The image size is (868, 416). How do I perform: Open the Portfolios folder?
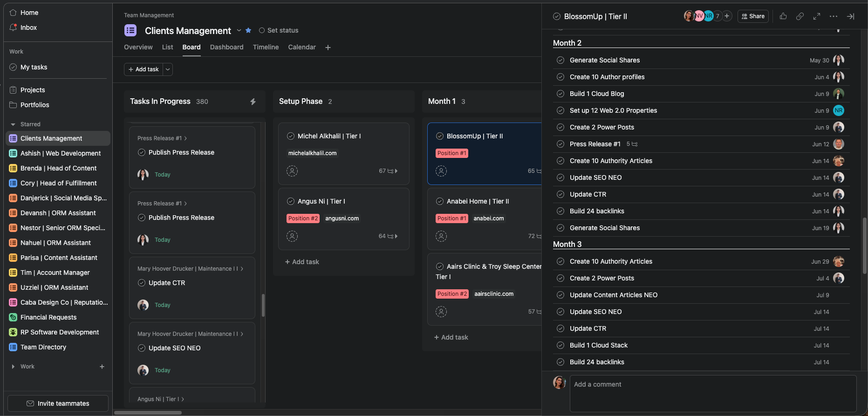(x=34, y=105)
